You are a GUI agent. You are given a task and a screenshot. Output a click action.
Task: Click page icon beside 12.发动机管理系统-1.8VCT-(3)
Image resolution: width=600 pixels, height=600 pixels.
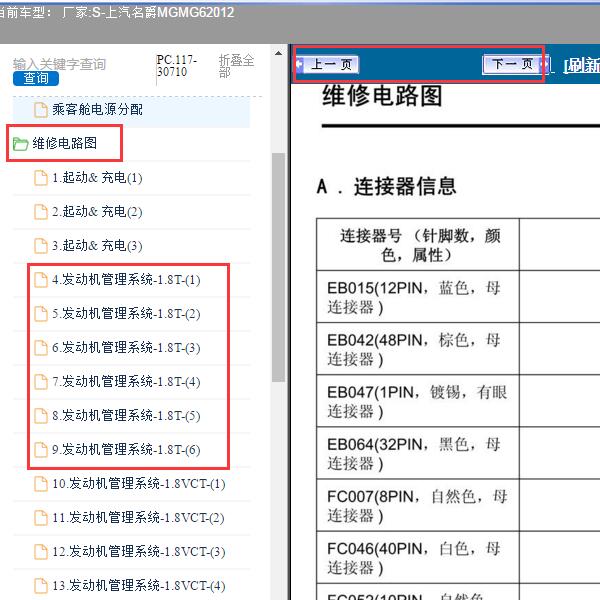[x=41, y=552]
